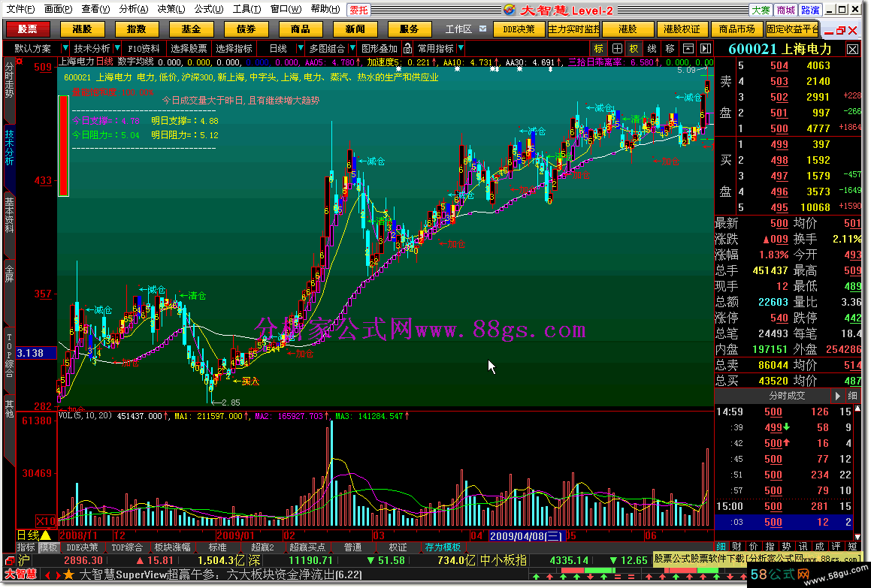Select the 讯 tab in bottom panel
Image resolution: width=871 pixels, height=588 pixels.
pyautogui.click(x=803, y=547)
